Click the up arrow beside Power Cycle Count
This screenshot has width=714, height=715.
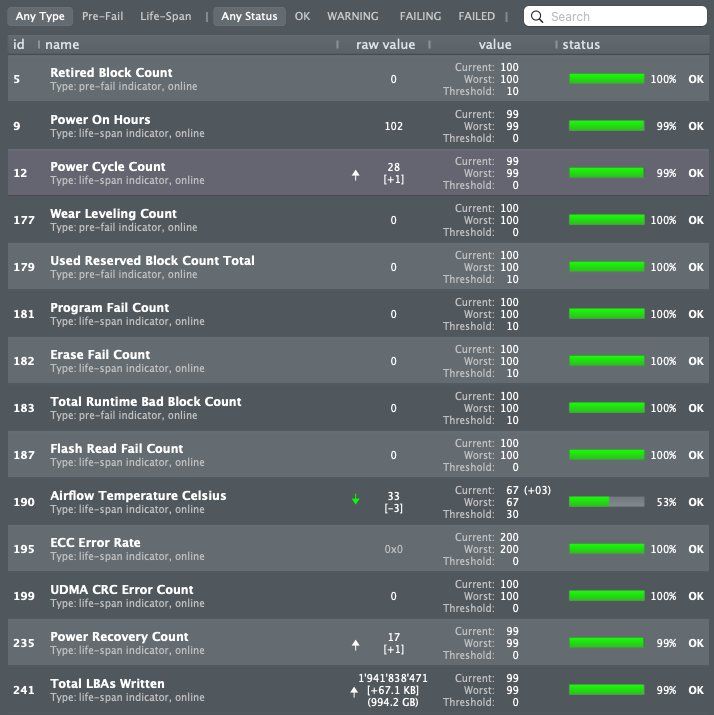click(355, 174)
